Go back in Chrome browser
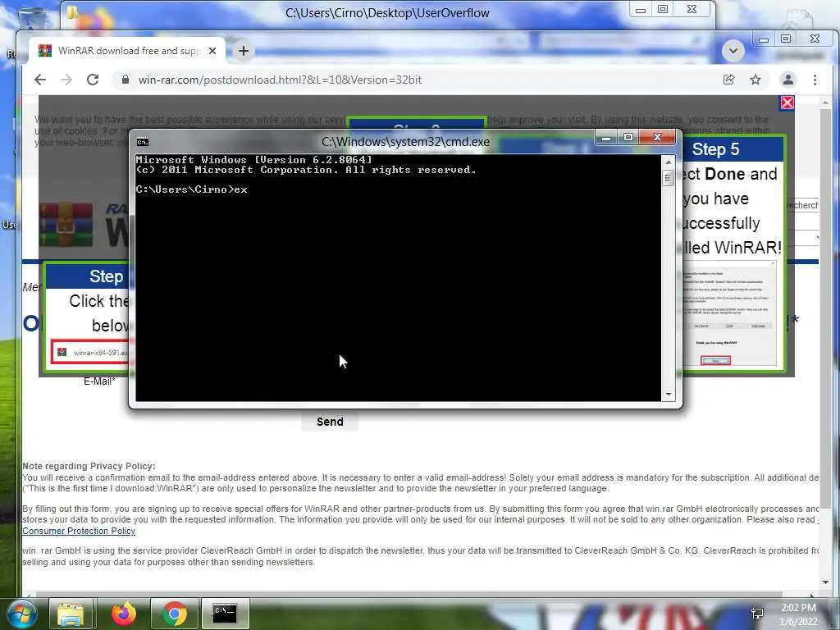 [x=40, y=80]
